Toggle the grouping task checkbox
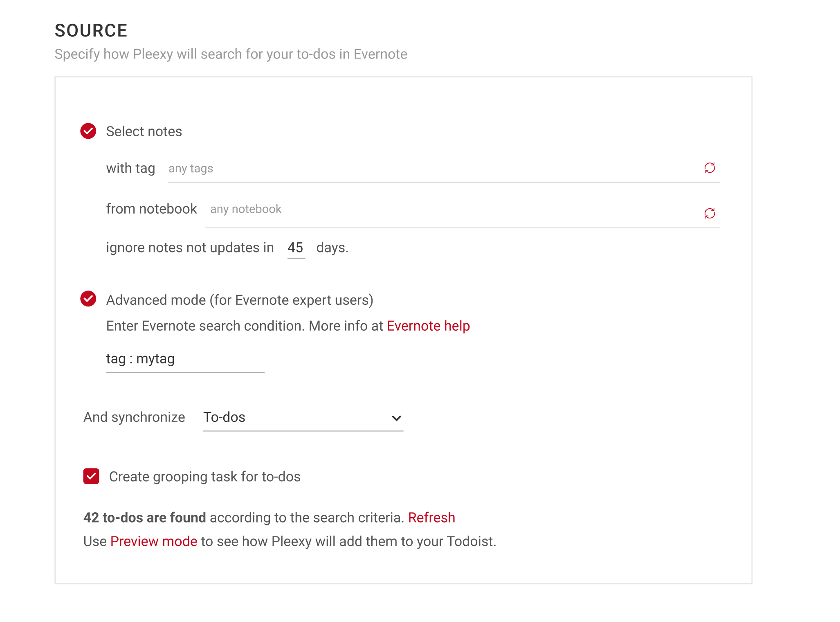The width and height of the screenshot is (840, 622). (x=91, y=476)
